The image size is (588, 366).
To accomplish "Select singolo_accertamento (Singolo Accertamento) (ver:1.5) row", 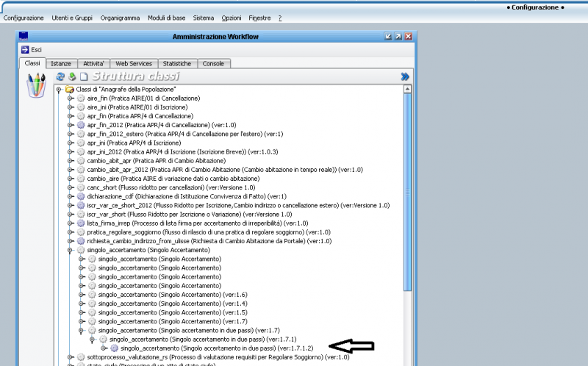I will [x=173, y=312].
